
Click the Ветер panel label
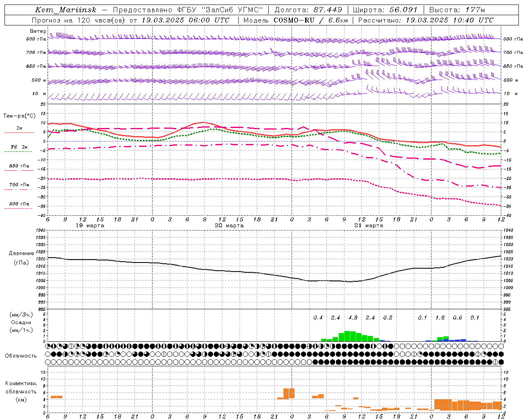point(38,31)
